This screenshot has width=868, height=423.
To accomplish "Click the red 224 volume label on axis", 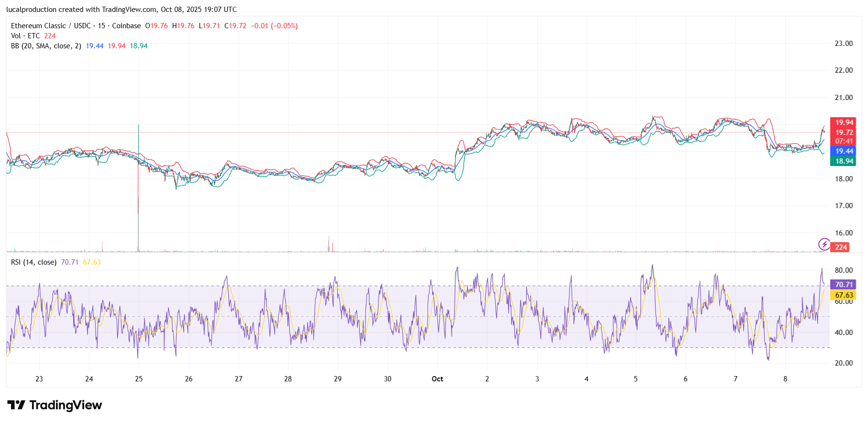I will pyautogui.click(x=841, y=247).
